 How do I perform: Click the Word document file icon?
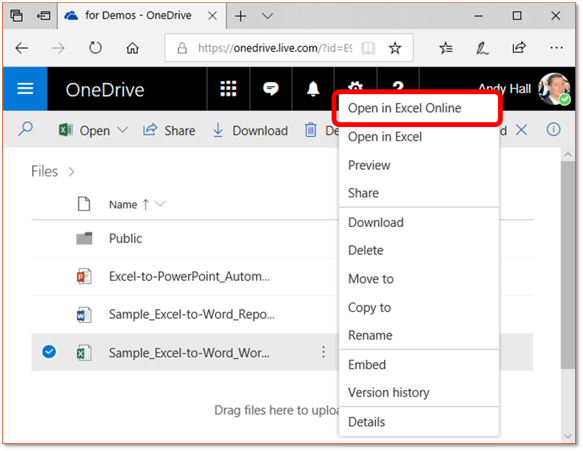tap(84, 315)
